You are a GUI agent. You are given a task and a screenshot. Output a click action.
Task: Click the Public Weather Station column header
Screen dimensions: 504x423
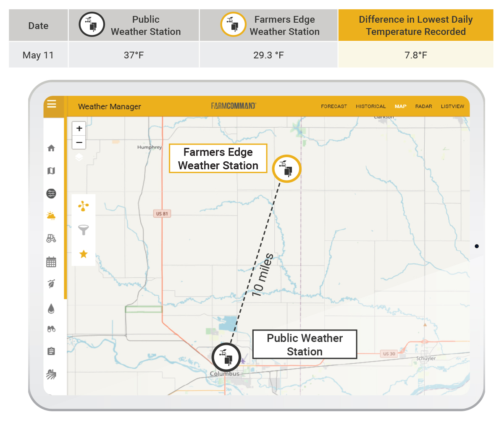coord(134,25)
